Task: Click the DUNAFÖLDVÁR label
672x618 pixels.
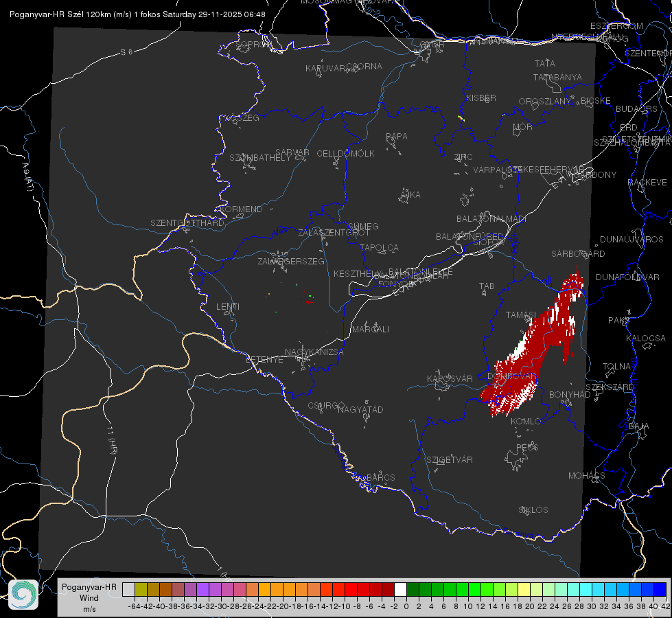Action: pyautogui.click(x=627, y=277)
